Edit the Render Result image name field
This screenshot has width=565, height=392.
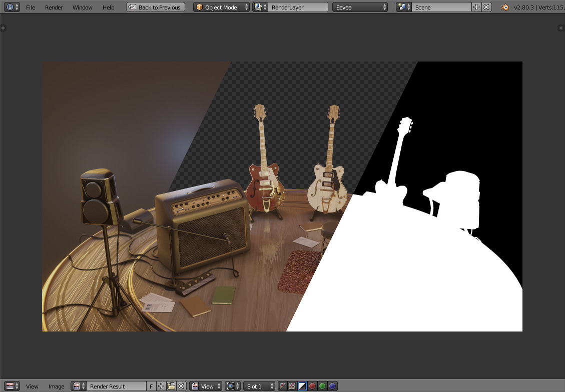click(x=117, y=386)
